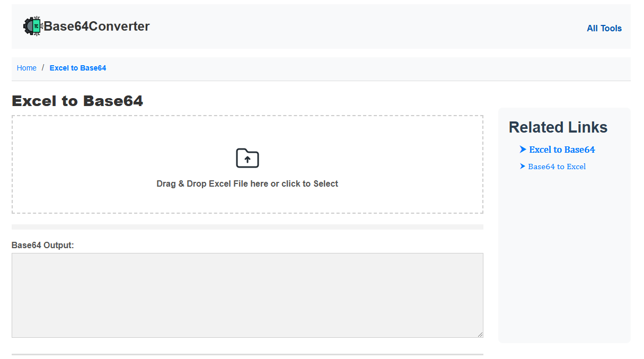Click the Excel to Base64 page heading
The width and height of the screenshot is (644, 359).
pos(77,101)
